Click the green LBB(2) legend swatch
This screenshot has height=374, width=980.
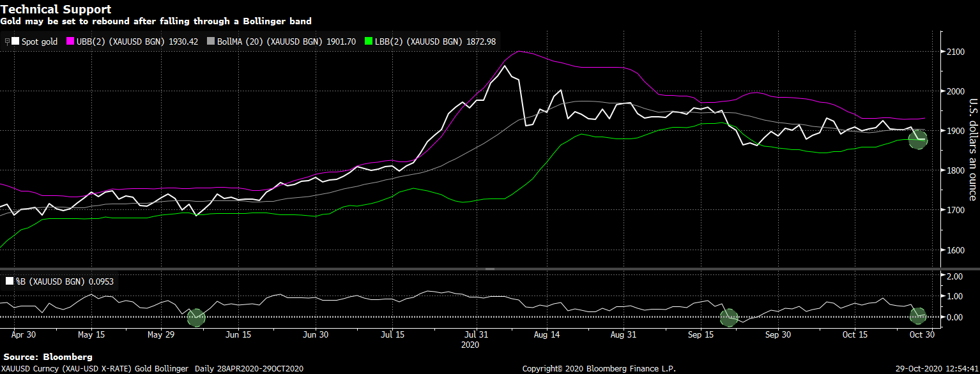(x=368, y=41)
